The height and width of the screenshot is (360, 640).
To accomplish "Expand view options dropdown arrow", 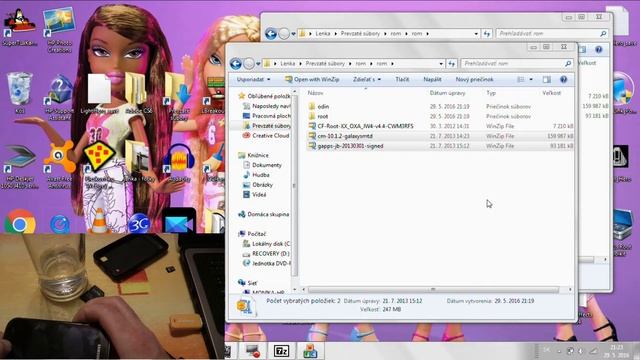I will (x=531, y=80).
